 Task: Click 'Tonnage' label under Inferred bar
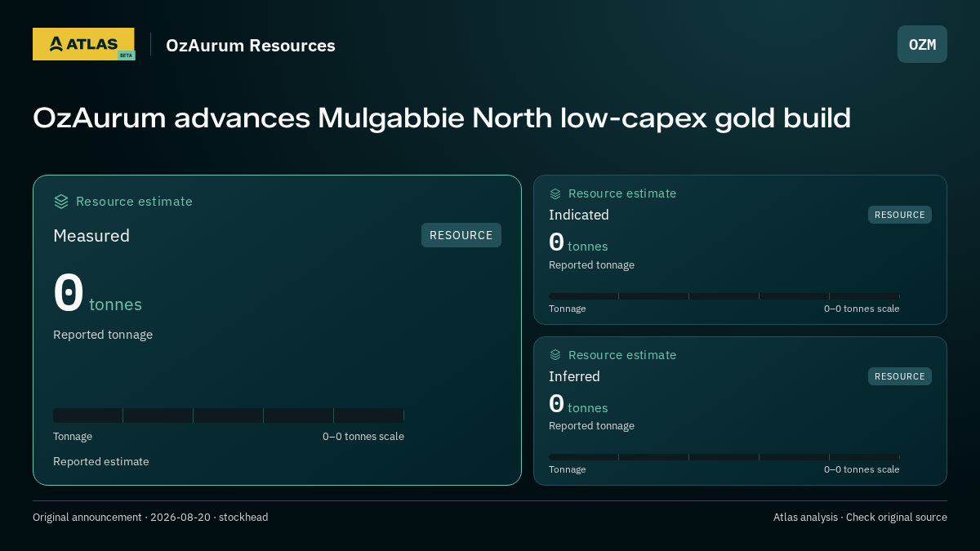[x=567, y=469]
